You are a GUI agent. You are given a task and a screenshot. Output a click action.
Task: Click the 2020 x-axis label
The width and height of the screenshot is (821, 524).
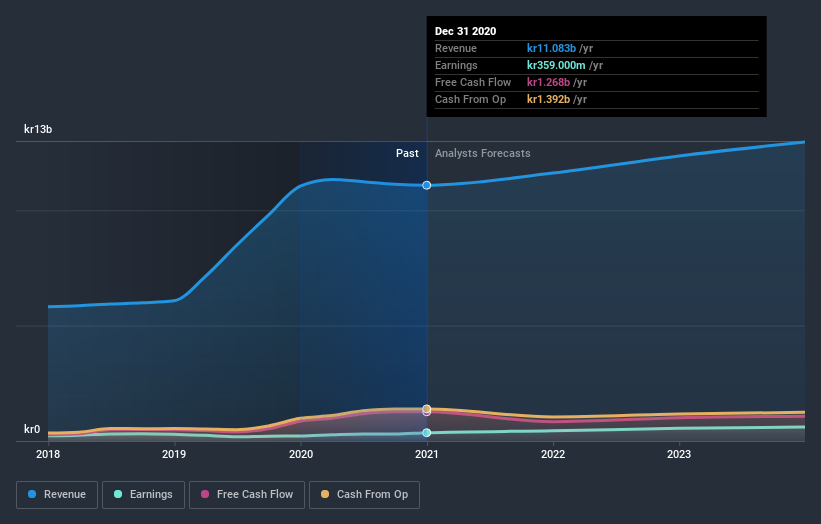pos(301,454)
